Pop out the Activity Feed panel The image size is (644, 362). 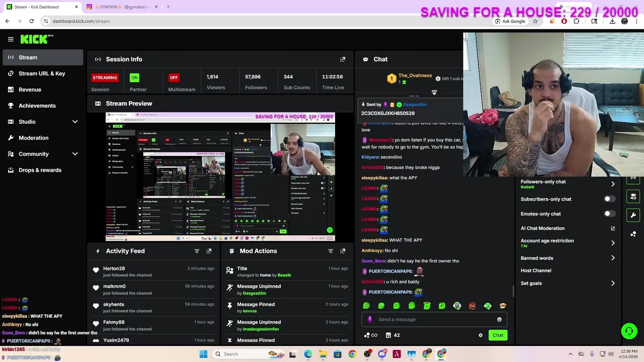[209, 251]
